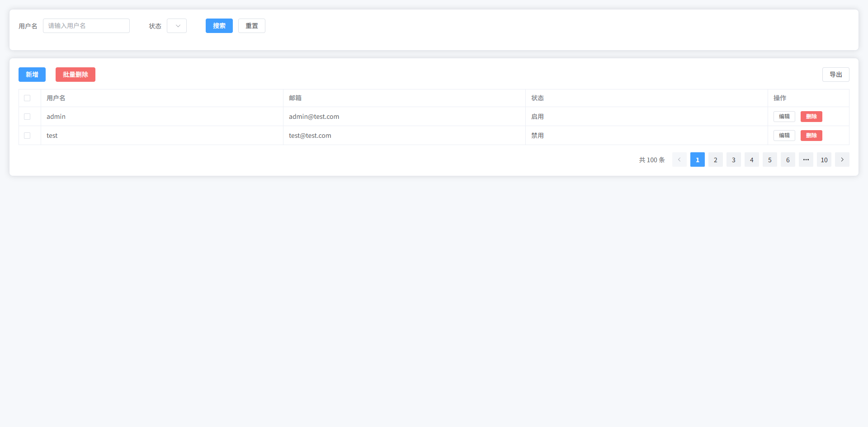Click the previous page arrow in pagination
The height and width of the screenshot is (427, 868).
(x=679, y=160)
